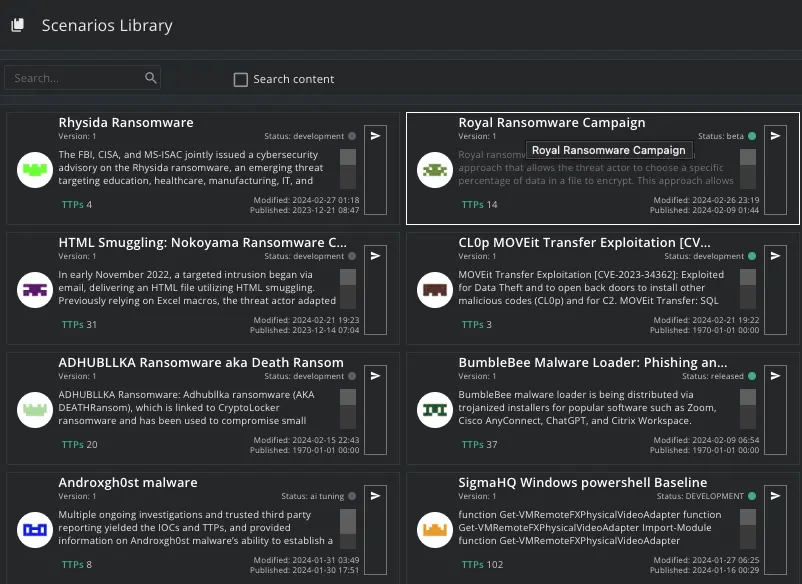Image resolution: width=802 pixels, height=584 pixels.
Task: Select the BumbleBee Malware Loader avatar
Action: [434, 410]
